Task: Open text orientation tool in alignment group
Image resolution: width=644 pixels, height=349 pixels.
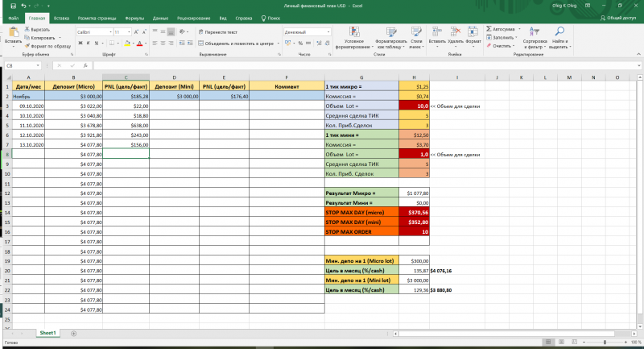Action: coord(183,32)
